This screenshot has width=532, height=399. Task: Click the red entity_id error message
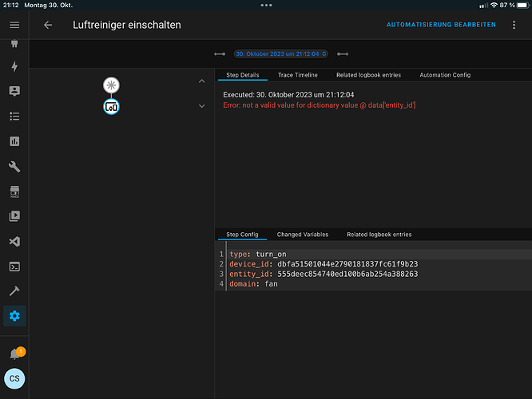point(320,105)
